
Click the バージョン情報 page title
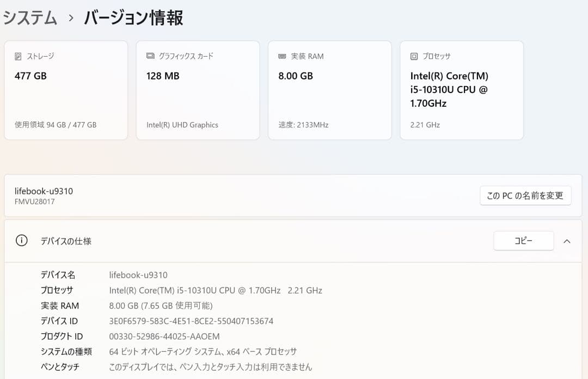tap(132, 17)
